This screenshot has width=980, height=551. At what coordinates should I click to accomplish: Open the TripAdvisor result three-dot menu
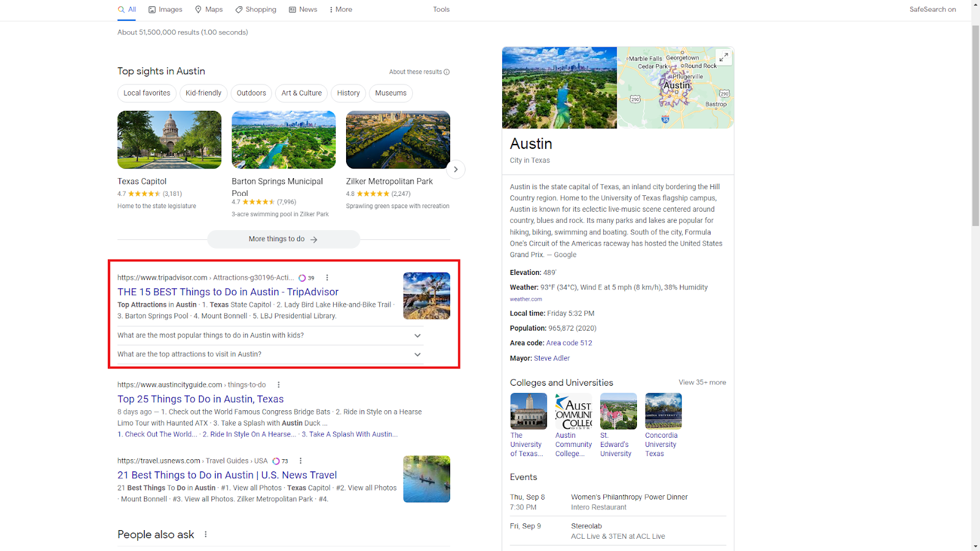point(327,278)
